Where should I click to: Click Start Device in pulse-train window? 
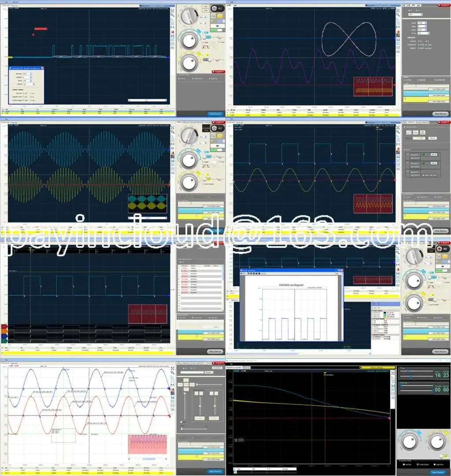(x=215, y=114)
